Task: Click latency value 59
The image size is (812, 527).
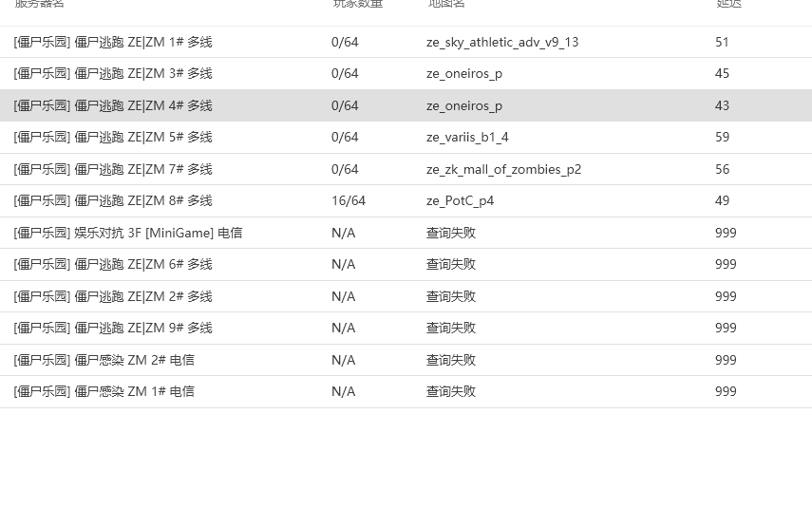Action: tap(722, 137)
